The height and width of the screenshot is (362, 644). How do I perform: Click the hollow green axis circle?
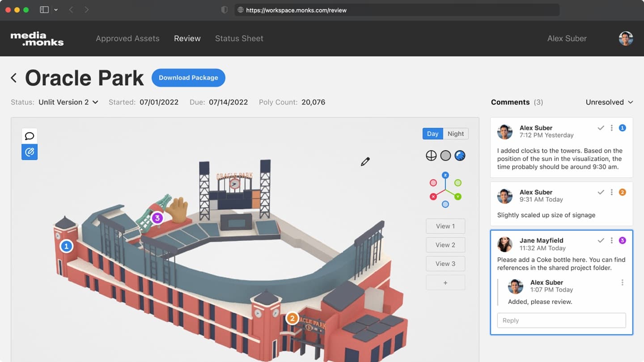458,183
